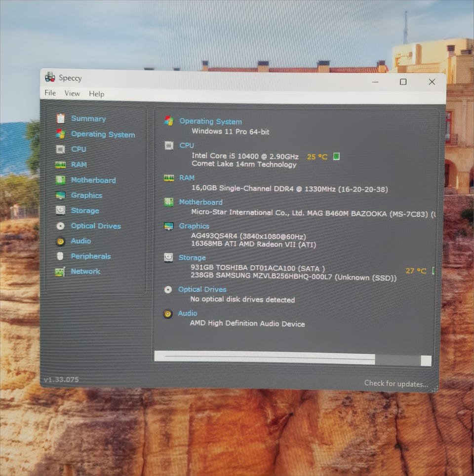Click the Windows flag icon in summary pane
The height and width of the screenshot is (476, 474).
(169, 121)
